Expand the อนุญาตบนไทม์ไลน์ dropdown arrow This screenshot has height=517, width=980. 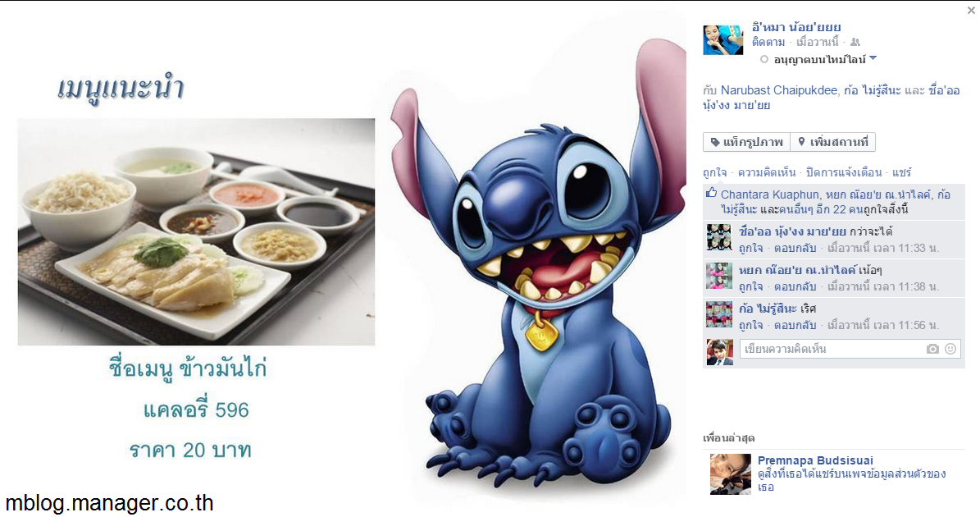tap(873, 58)
